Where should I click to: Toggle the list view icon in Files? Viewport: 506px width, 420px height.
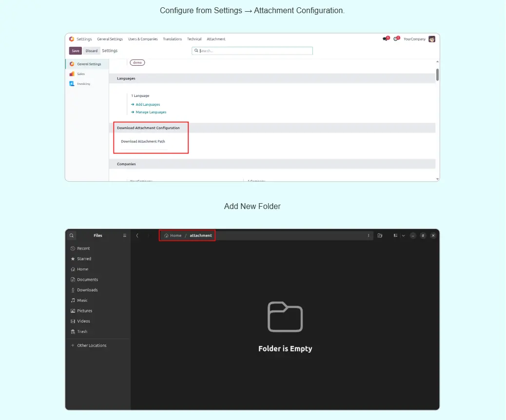(395, 235)
